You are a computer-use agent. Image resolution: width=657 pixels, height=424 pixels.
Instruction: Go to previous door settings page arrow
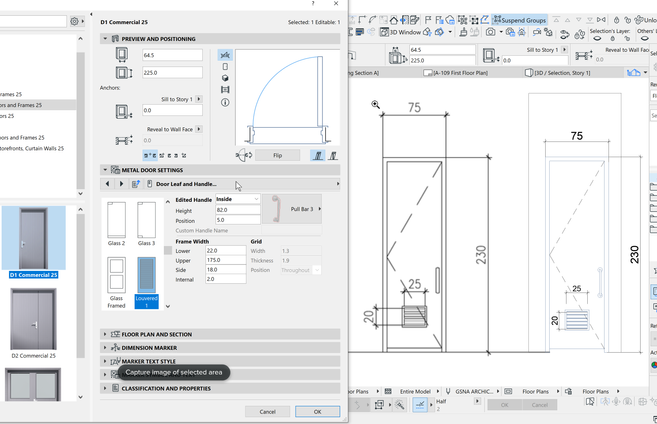click(108, 184)
